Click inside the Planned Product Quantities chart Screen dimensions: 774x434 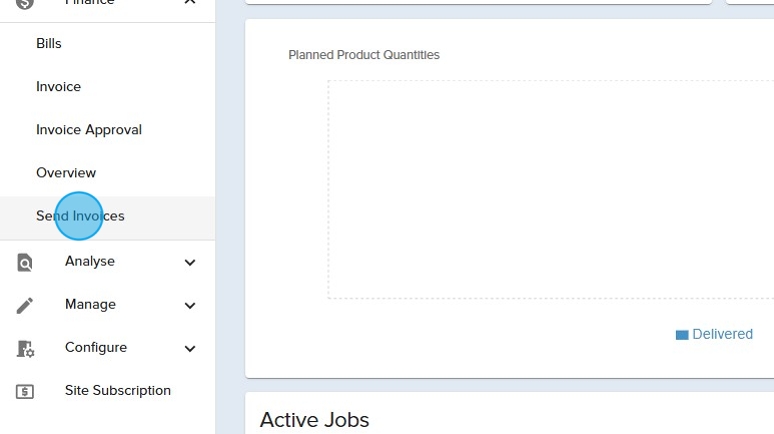point(550,190)
